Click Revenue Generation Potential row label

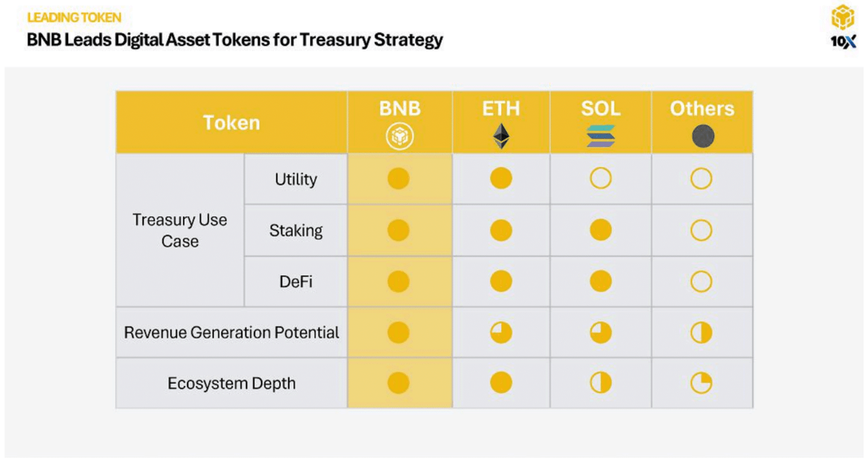click(231, 333)
